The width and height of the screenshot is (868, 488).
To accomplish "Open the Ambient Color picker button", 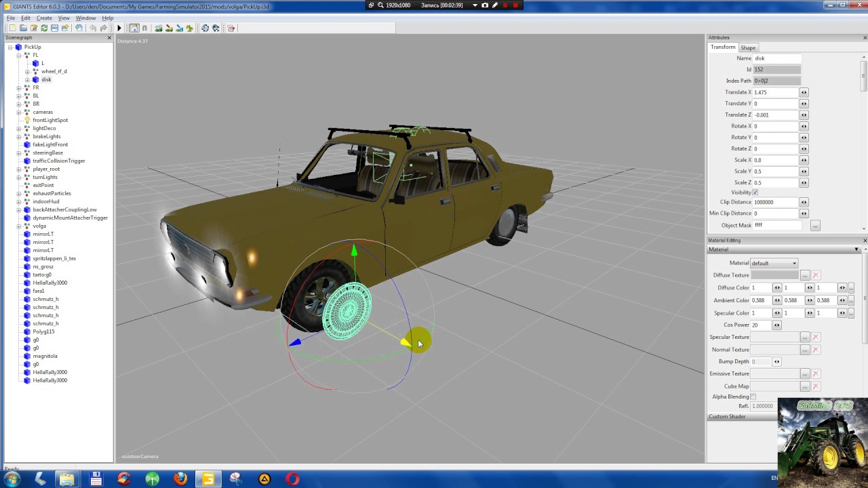I will 851,300.
